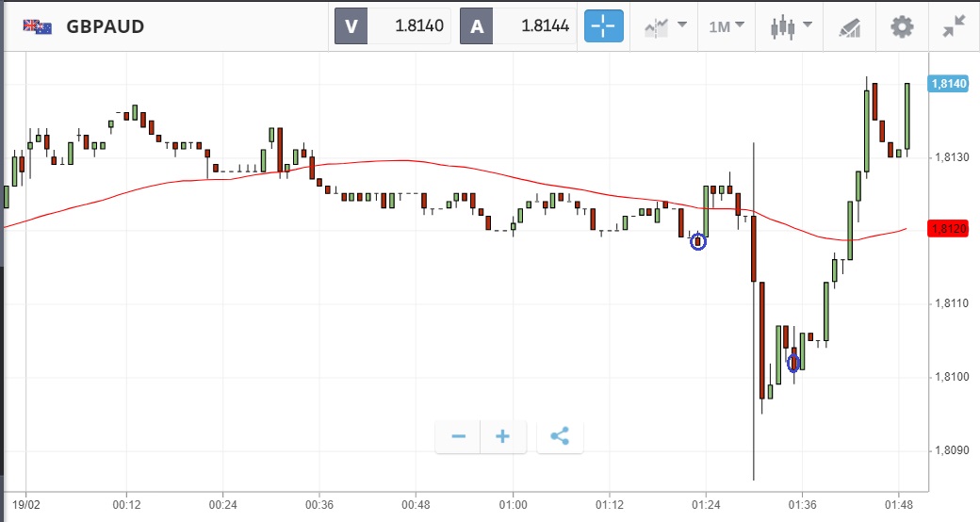Click the circled marker near 01:36
980x522 pixels.
793,362
